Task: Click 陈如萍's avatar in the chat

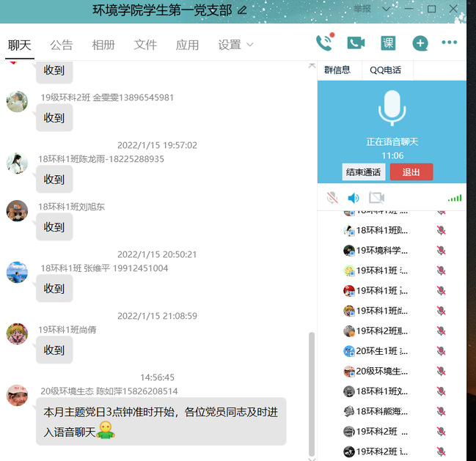Action: pos(17,396)
